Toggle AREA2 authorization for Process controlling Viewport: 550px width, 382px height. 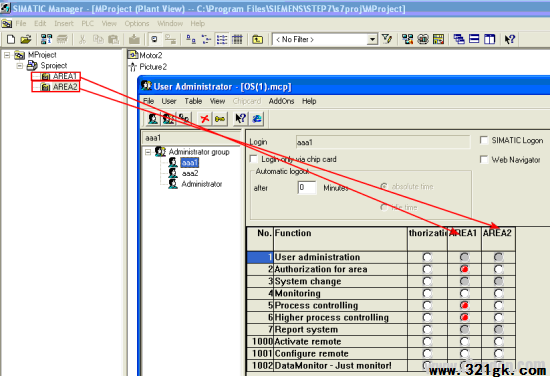click(498, 305)
